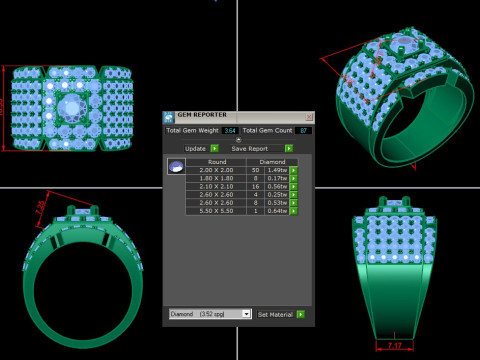Select the Diamond column header
The width and height of the screenshot is (480, 360).
point(272,162)
